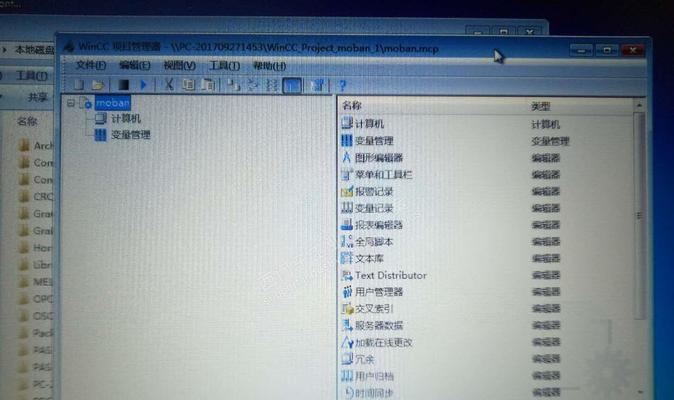The height and width of the screenshot is (400, 674).
Task: Open the 视图(V) menu
Action: (180, 66)
